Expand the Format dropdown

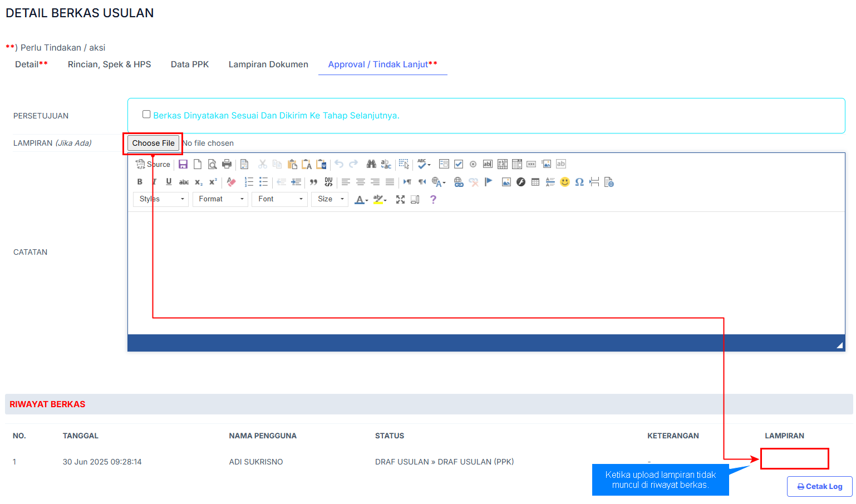(x=220, y=199)
